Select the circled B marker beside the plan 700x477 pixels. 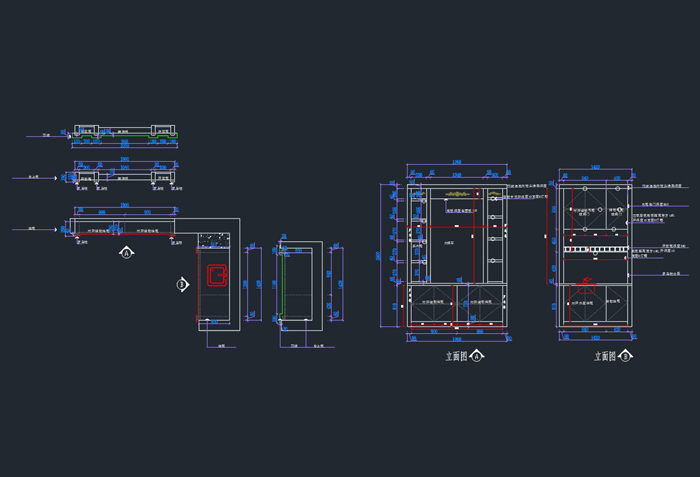pos(182,284)
